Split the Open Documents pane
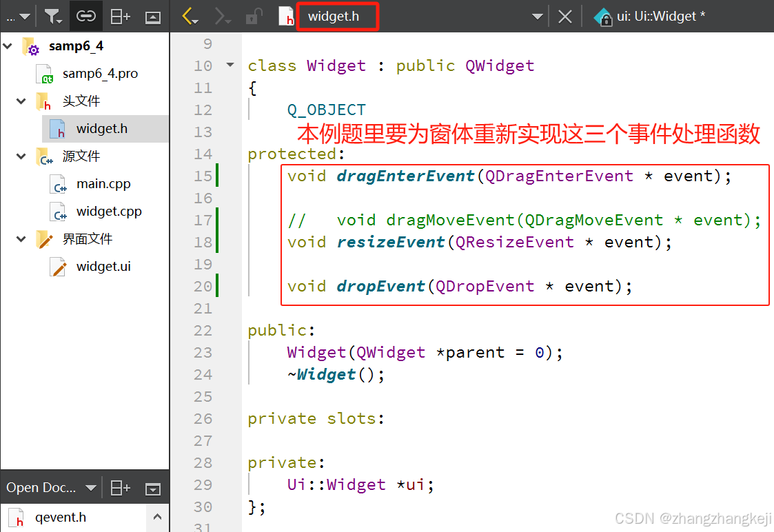 [120, 488]
